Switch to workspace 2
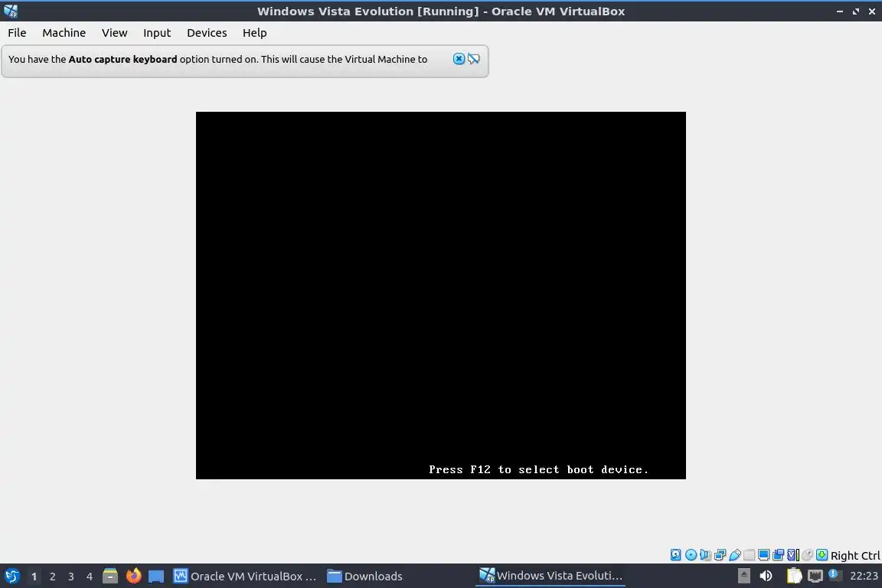This screenshot has width=882, height=588. pos(52,577)
